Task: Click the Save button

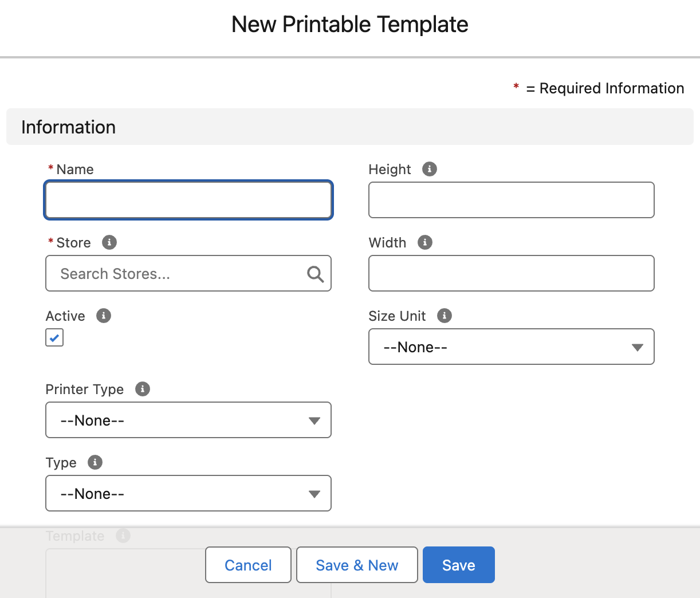Action: (x=458, y=565)
